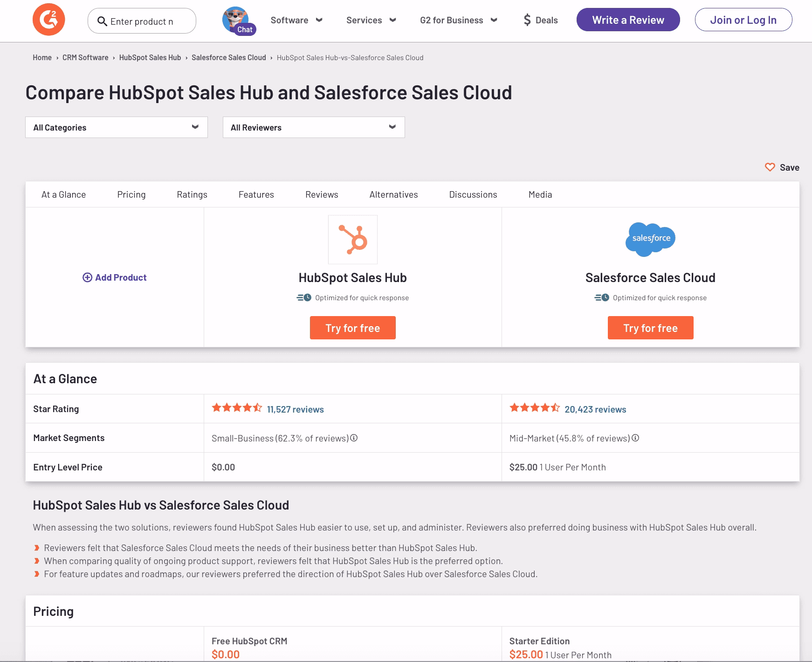The height and width of the screenshot is (662, 812).
Task: Switch to the Features tab
Action: (x=256, y=194)
